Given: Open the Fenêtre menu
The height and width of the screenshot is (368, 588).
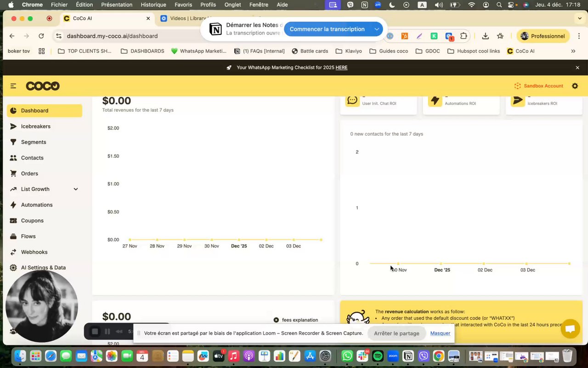Looking at the screenshot, I should coord(259,5).
